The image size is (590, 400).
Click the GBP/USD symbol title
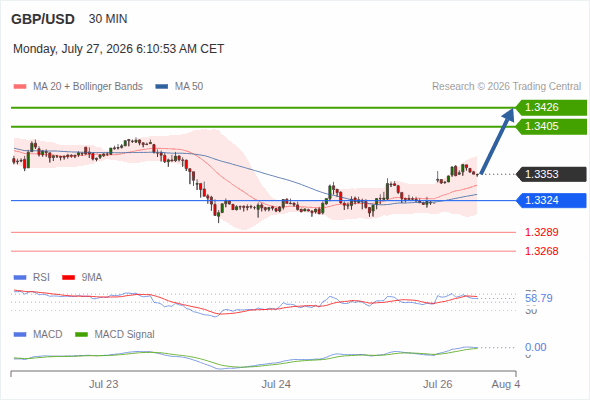(43, 19)
